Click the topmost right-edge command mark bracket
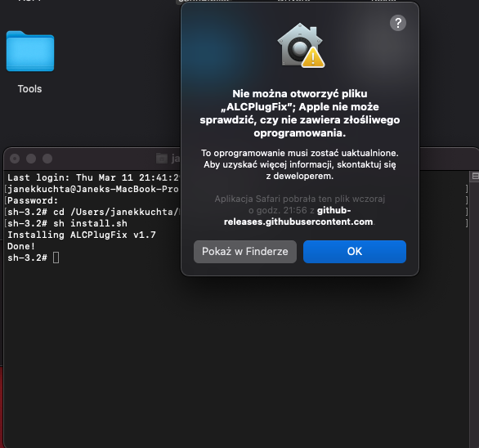Viewport: 479px width, 448px height. (467, 189)
